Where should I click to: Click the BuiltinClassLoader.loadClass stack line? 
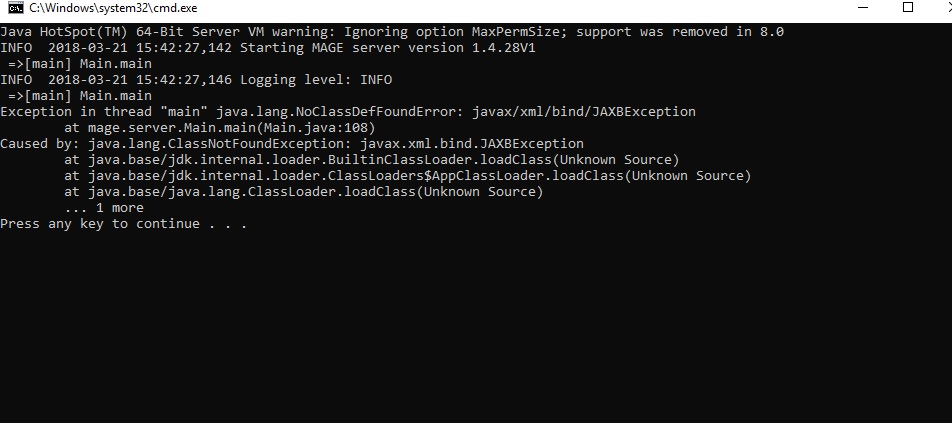(x=371, y=160)
